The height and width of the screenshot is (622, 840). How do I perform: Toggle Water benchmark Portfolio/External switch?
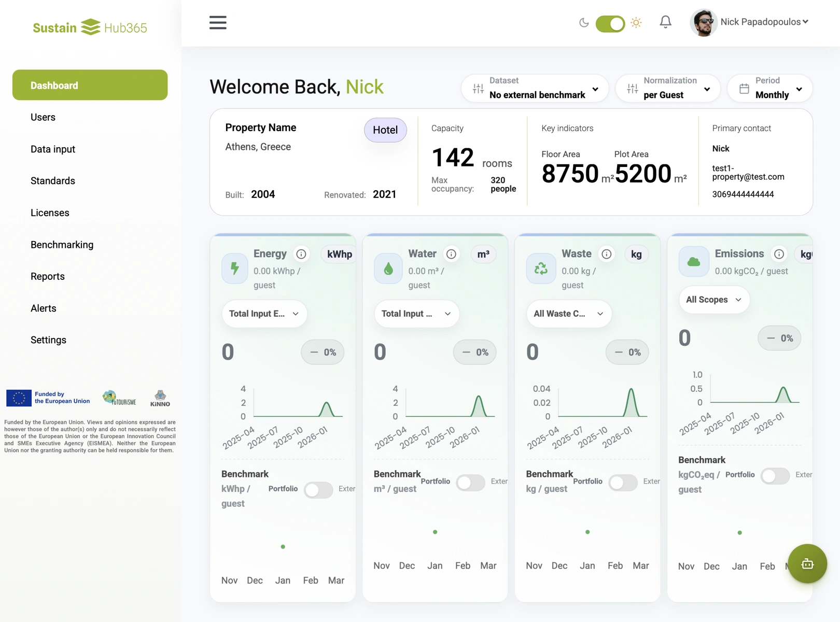(470, 483)
